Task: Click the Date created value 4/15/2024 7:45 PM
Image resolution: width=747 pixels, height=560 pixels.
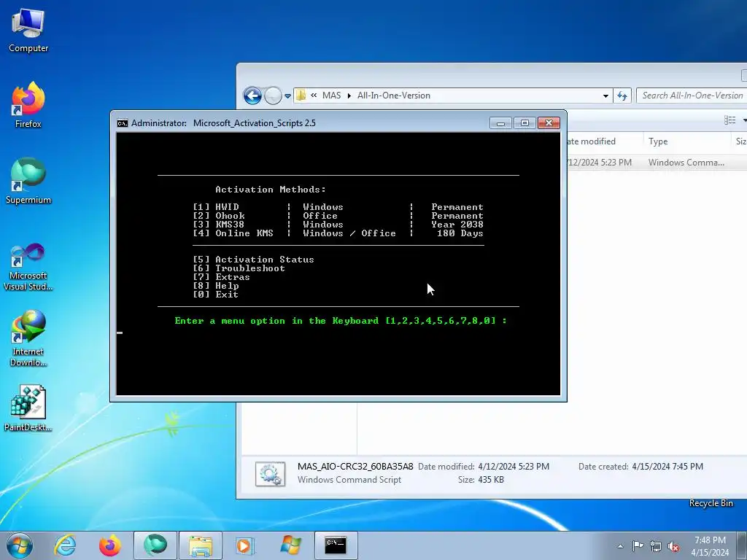Action: pyautogui.click(x=667, y=467)
